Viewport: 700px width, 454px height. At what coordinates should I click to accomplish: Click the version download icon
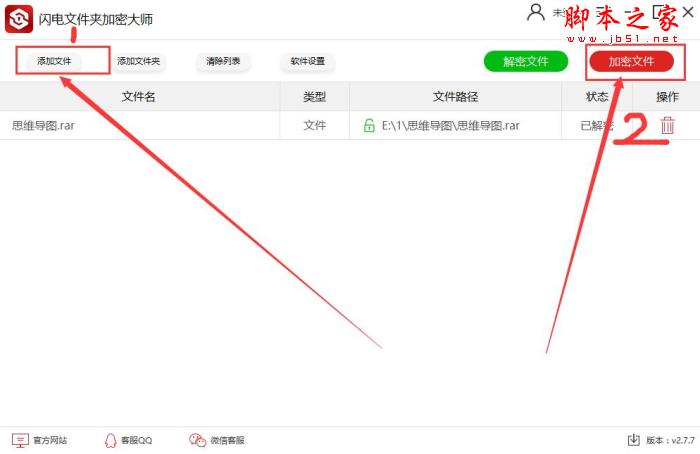point(633,440)
